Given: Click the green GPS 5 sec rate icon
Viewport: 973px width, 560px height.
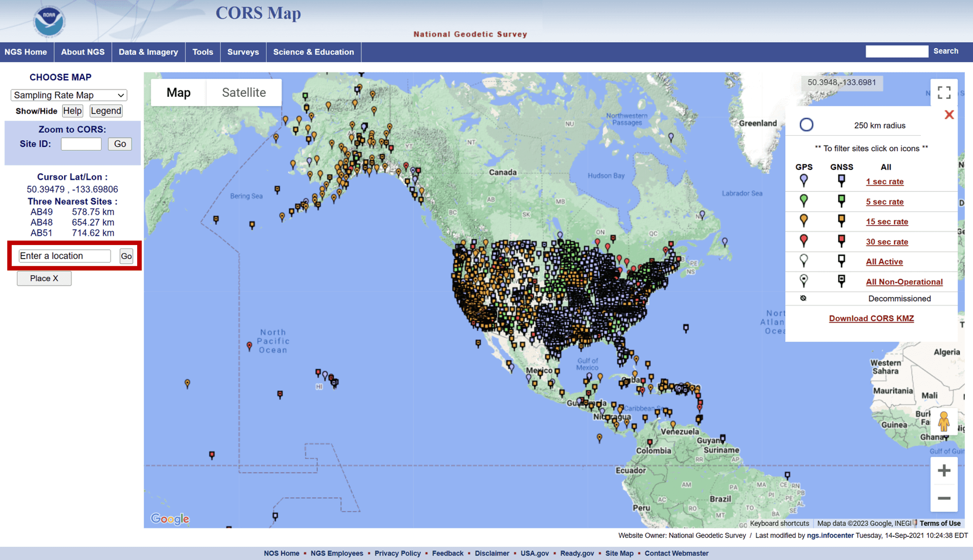Looking at the screenshot, I should (x=804, y=200).
